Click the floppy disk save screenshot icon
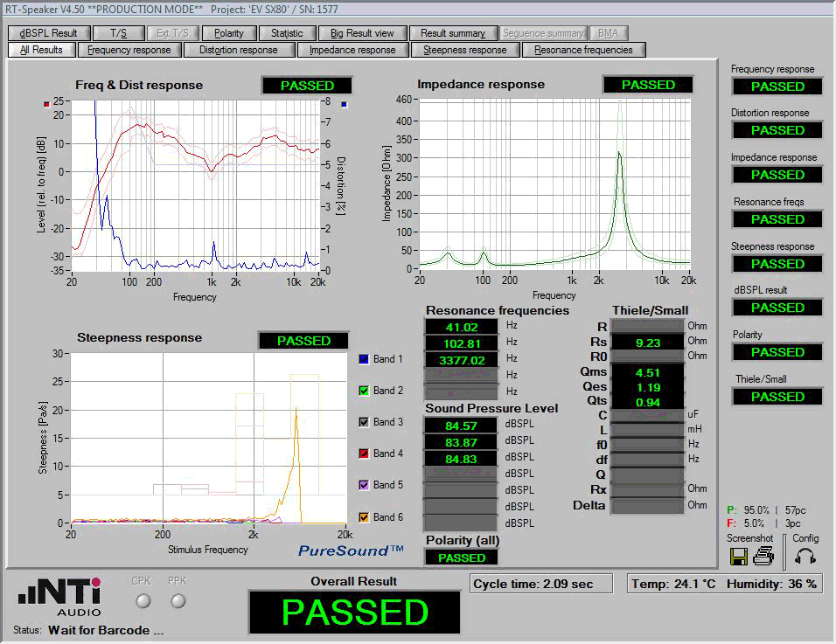Viewport: 836px width, 644px height. pyautogui.click(x=739, y=556)
